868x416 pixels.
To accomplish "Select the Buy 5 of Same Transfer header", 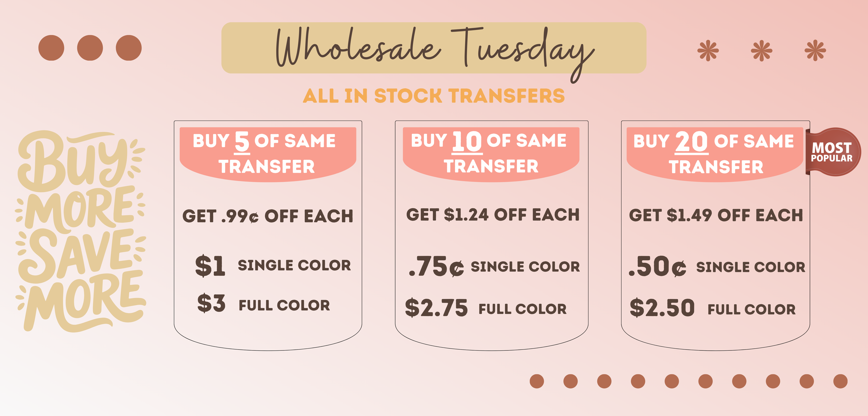I will coord(268,153).
